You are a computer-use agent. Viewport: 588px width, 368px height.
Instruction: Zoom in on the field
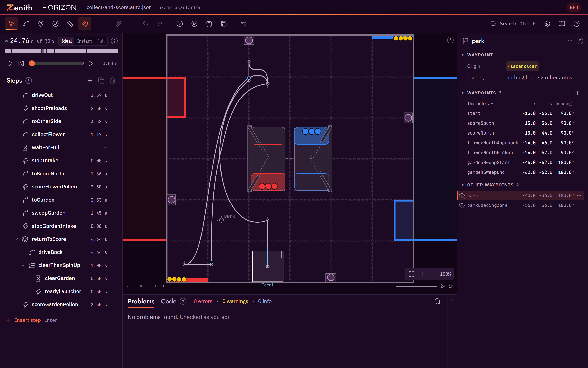tap(422, 274)
